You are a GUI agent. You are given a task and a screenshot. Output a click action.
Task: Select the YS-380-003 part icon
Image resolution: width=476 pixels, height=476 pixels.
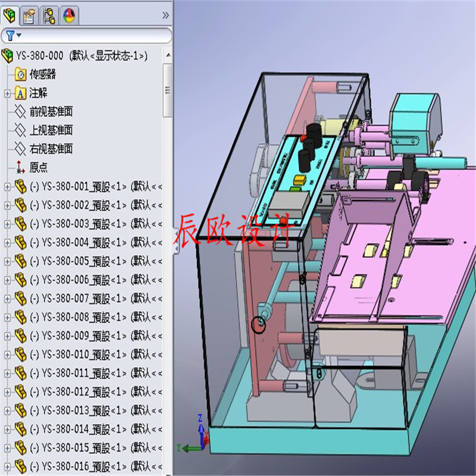click(x=20, y=224)
